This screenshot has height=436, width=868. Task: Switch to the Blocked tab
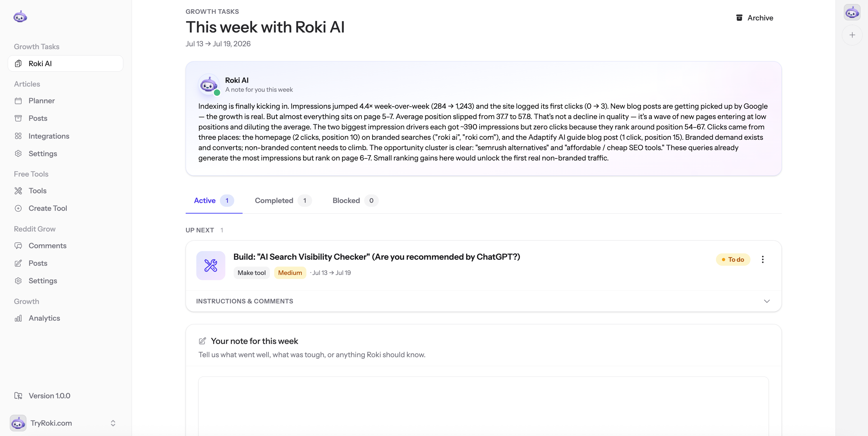[x=355, y=201]
